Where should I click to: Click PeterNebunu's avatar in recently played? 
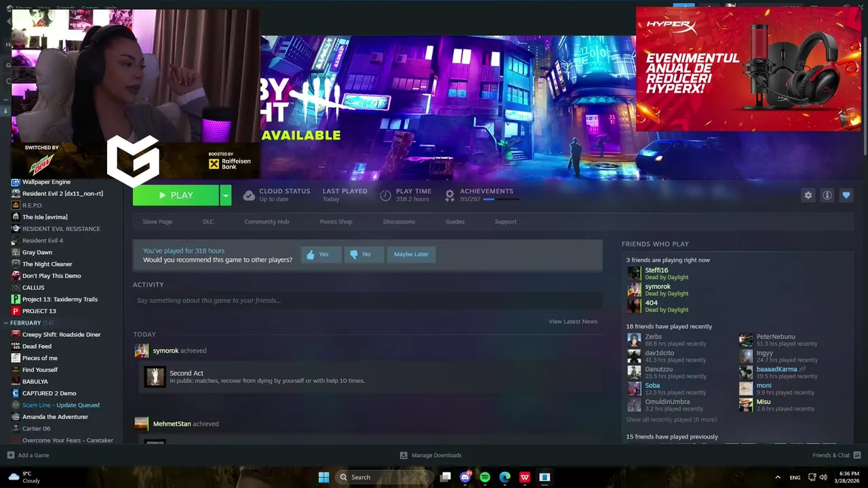(746, 340)
